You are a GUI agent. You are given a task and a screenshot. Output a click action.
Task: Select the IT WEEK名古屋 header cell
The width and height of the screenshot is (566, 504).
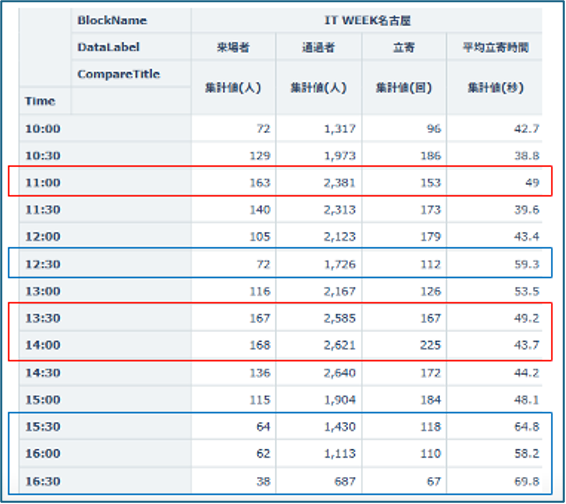tap(367, 20)
